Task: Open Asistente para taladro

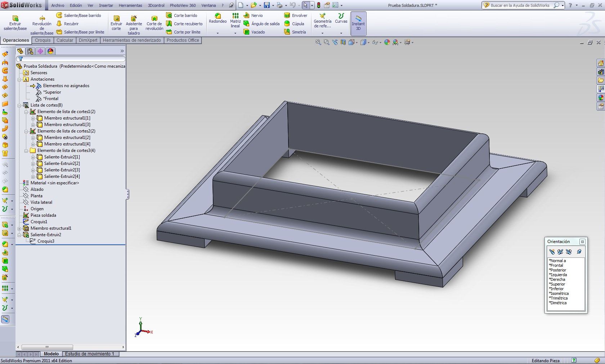Action: 134,25
